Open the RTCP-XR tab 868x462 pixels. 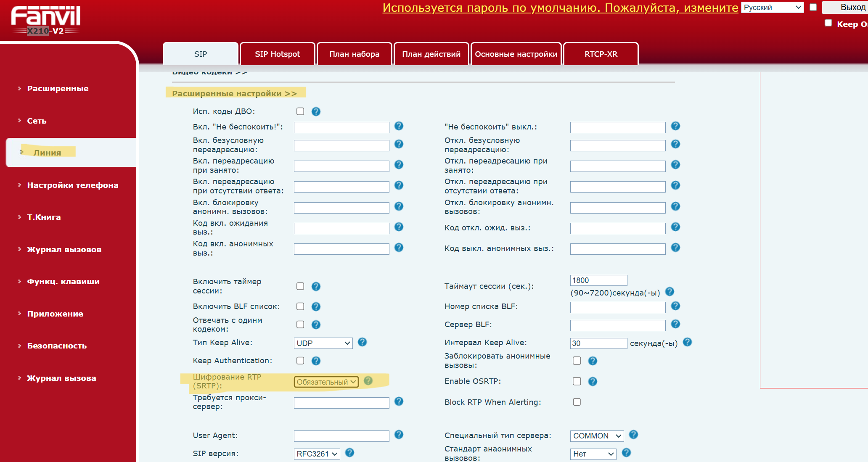(601, 54)
